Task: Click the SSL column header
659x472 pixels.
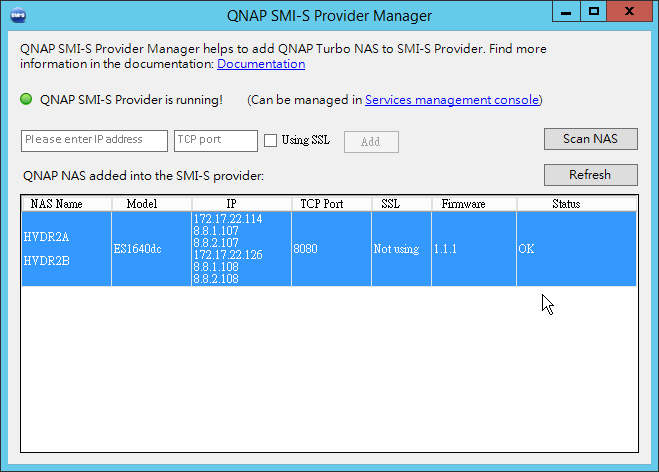Action: click(390, 204)
